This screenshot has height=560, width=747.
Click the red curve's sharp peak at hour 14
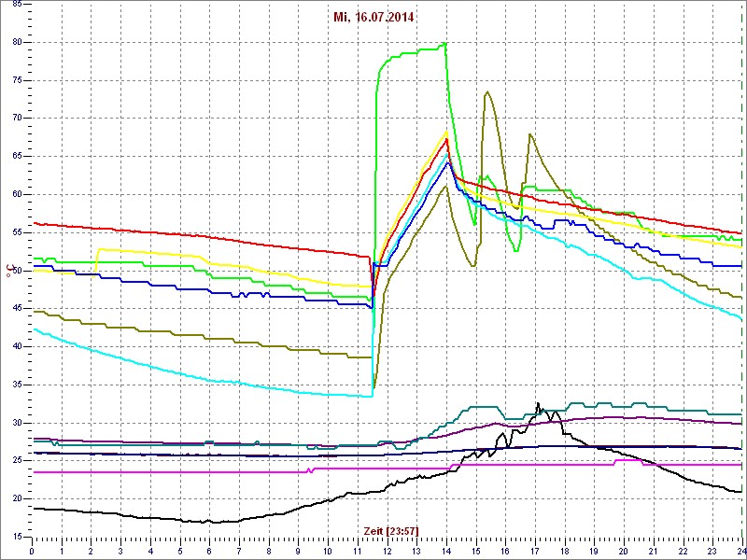[447, 140]
